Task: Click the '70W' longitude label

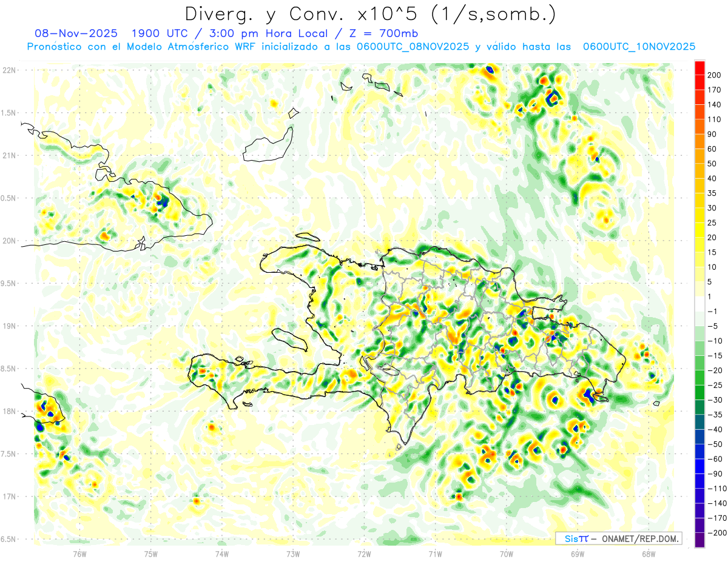Action: [507, 554]
